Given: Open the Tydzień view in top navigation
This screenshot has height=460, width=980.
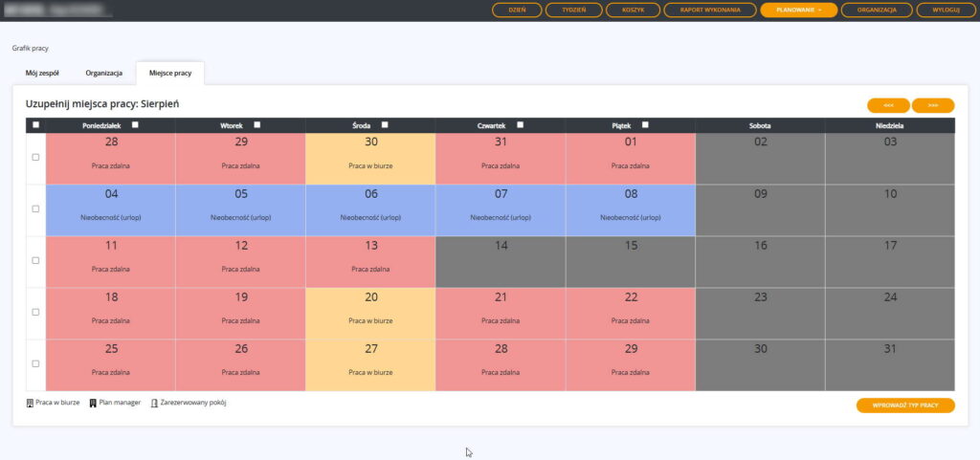Looking at the screenshot, I should [x=573, y=11].
